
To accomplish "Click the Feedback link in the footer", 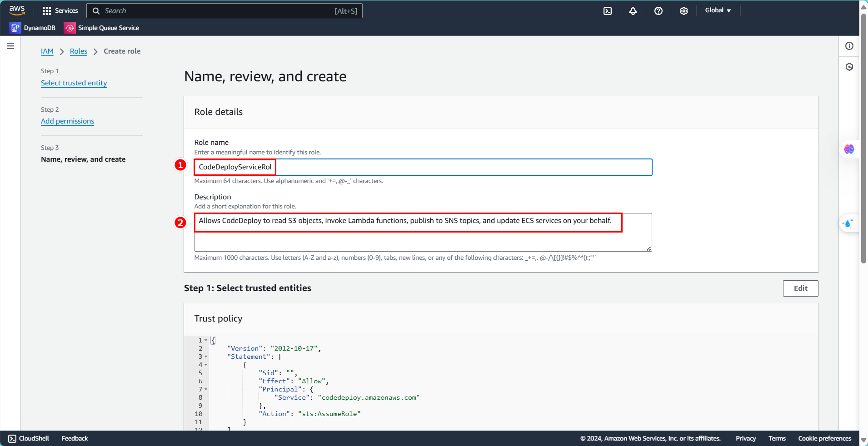I will coord(75,439).
